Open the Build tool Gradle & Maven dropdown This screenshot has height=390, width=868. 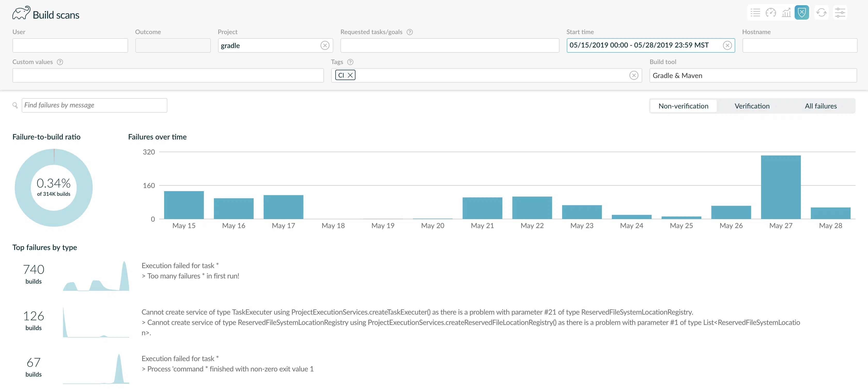(753, 75)
